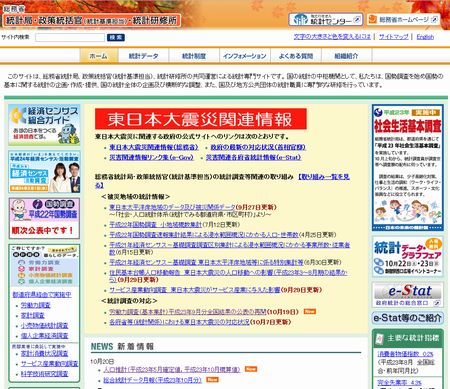Open 総合統計データ月報 news link
This screenshot has height=389, width=450.
pos(152,380)
